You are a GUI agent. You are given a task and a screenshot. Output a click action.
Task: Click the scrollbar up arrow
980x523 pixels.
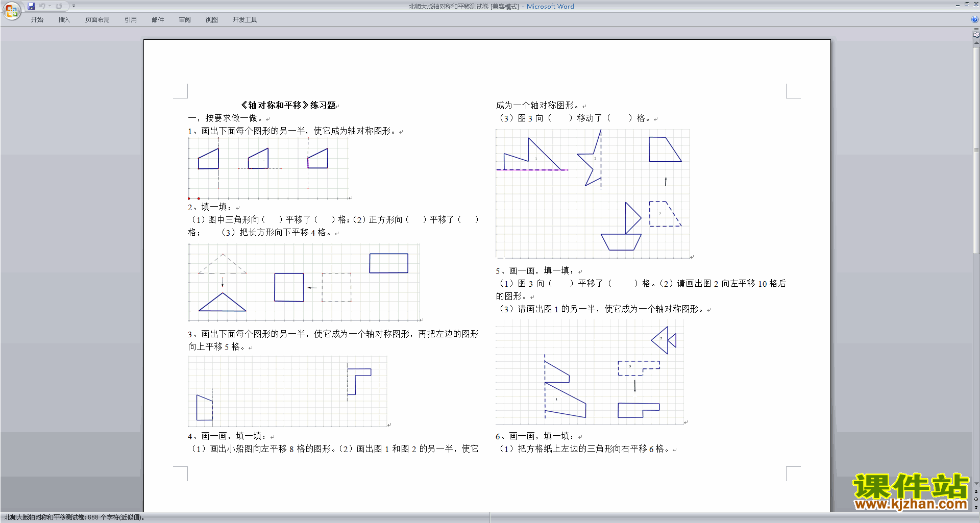pyautogui.click(x=976, y=43)
